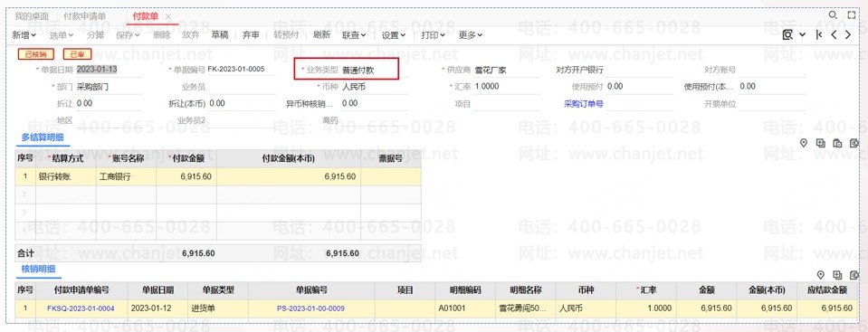Click the A01001 detail code cell
The height and width of the screenshot is (332, 868).
coord(464,308)
